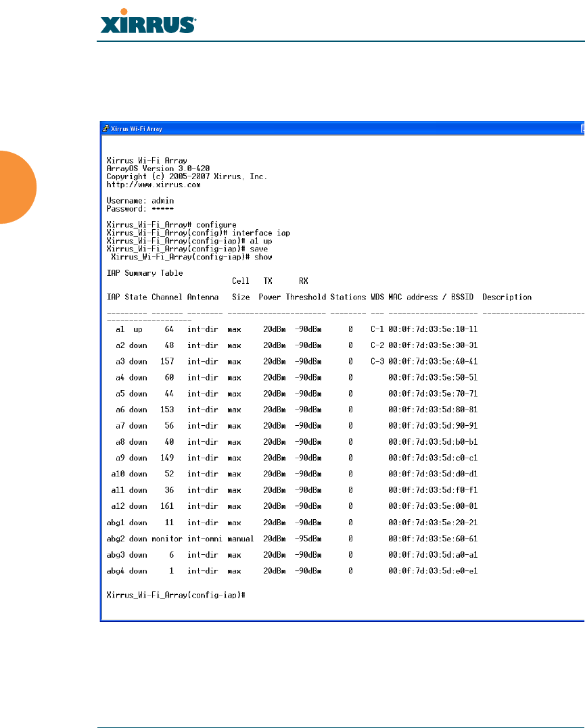
Task: Click the 'abg3' IAP name
Action: click(116, 555)
